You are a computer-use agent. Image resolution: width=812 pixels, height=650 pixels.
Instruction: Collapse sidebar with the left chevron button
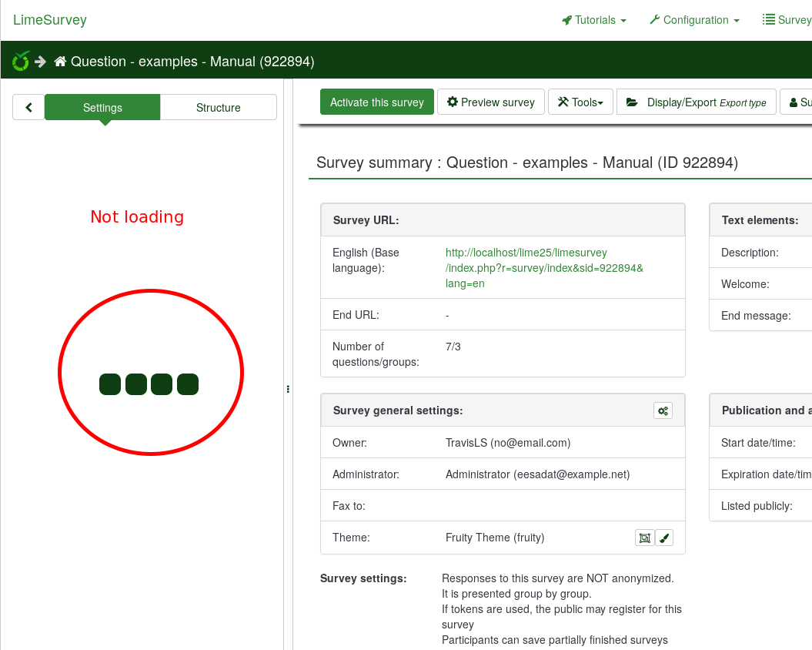pyautogui.click(x=28, y=108)
